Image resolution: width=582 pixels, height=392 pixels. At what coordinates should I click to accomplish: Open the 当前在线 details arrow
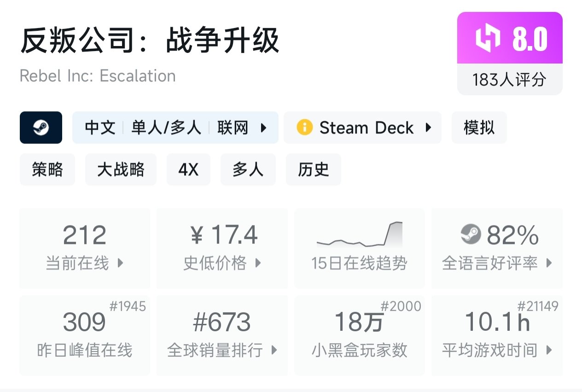click(x=121, y=263)
